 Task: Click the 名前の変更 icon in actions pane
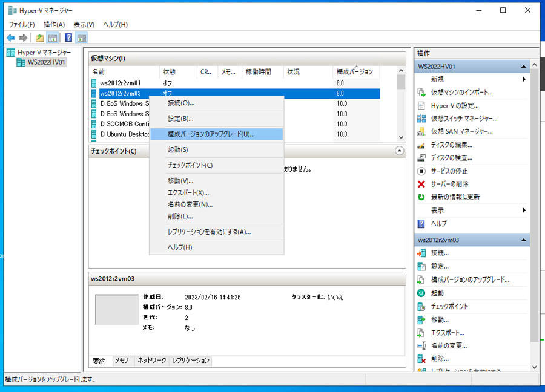tap(421, 345)
